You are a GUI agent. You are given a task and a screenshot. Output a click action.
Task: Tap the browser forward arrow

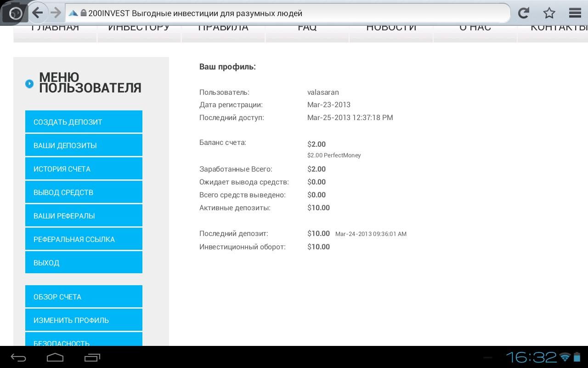(x=56, y=13)
